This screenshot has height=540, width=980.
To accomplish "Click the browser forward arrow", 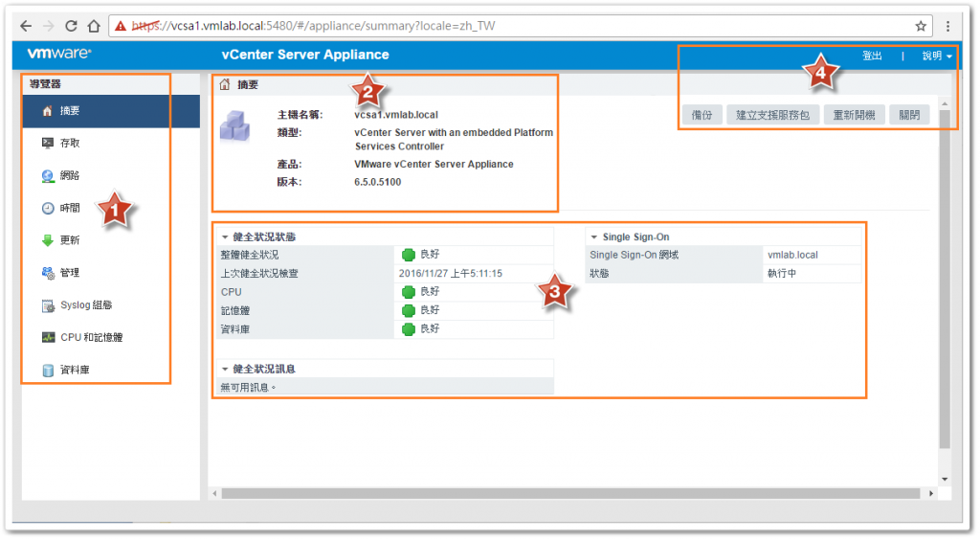I will click(x=48, y=26).
